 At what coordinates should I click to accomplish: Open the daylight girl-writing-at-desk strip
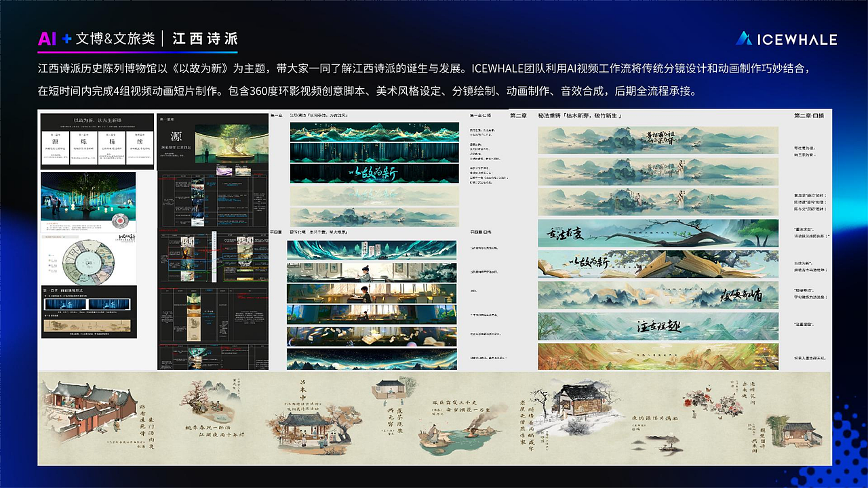coord(372,272)
